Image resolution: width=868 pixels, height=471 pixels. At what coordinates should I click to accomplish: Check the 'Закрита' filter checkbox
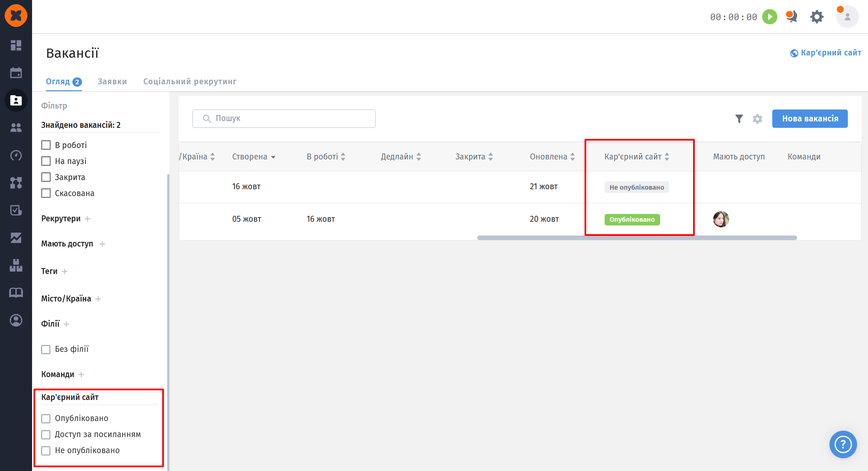click(46, 177)
